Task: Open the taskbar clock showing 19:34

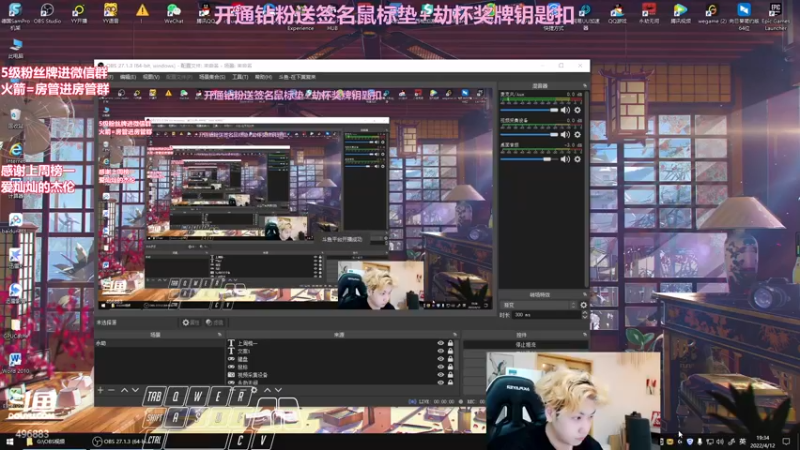Action: (x=763, y=441)
